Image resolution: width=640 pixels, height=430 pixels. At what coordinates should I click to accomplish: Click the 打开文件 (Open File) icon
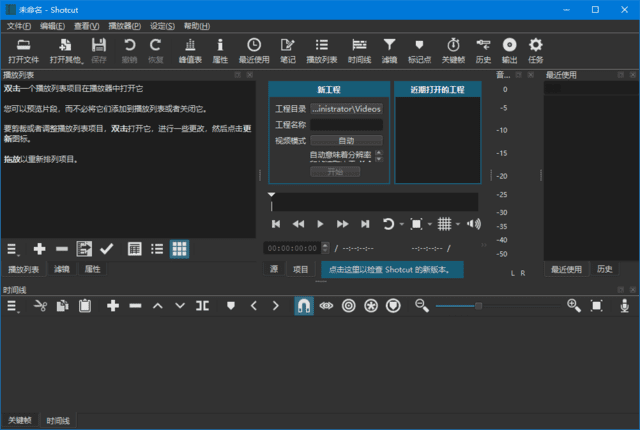[23, 49]
